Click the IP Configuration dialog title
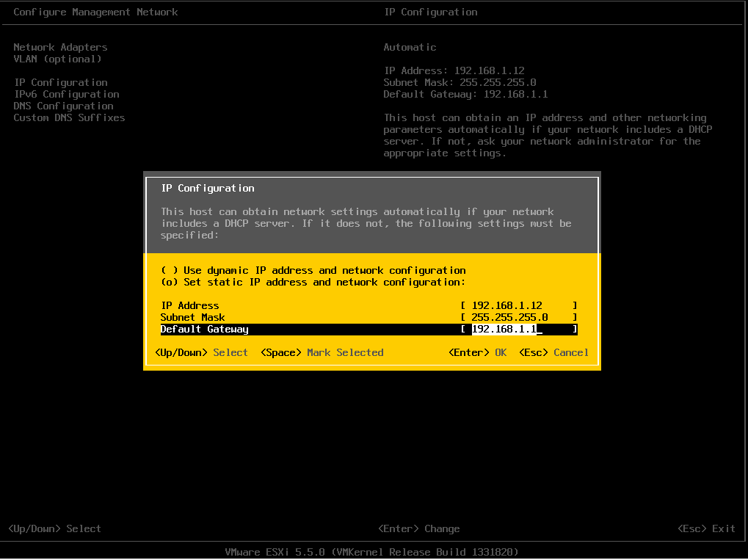Screen dimensions: 748x560 [x=208, y=188]
